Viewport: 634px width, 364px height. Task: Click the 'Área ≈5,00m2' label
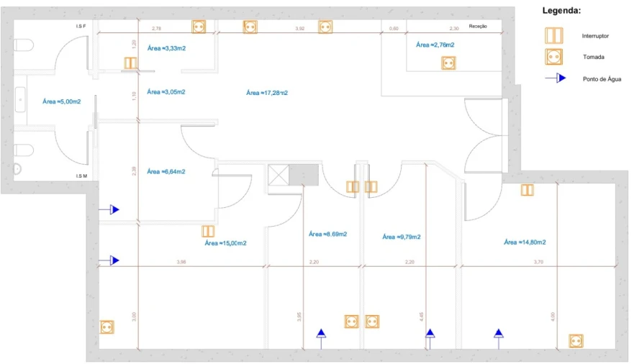(61, 101)
